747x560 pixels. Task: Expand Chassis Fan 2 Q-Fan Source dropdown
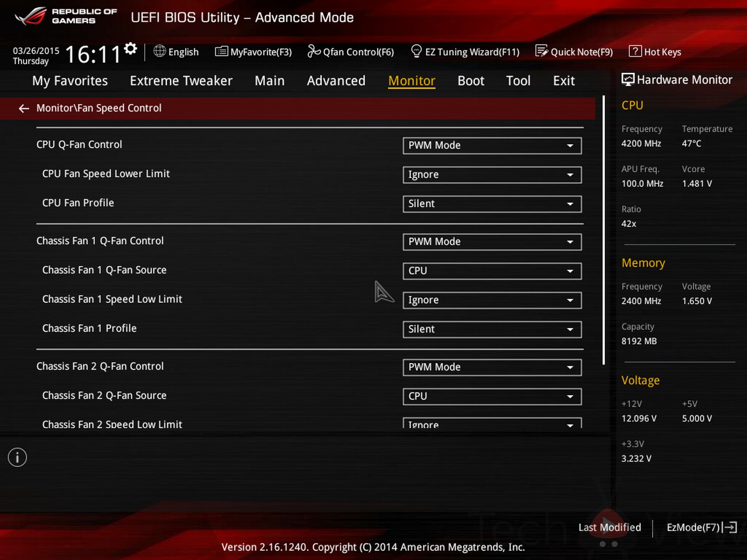point(492,396)
